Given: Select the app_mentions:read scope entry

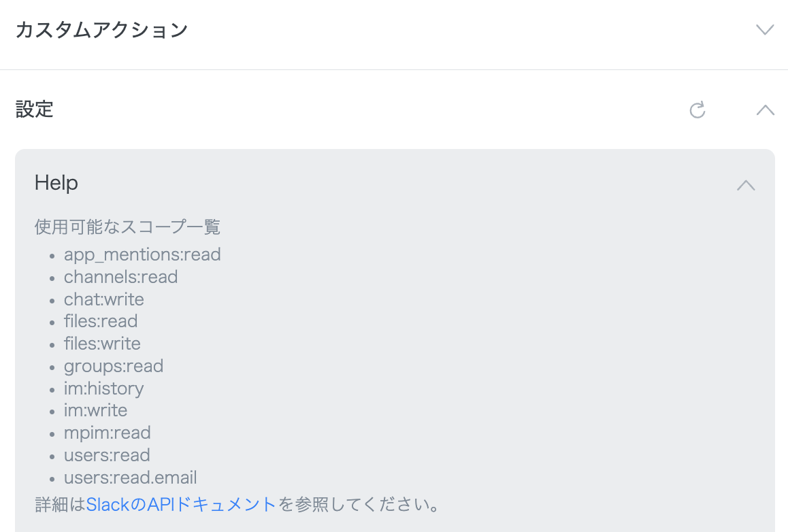Looking at the screenshot, I should click(x=142, y=254).
